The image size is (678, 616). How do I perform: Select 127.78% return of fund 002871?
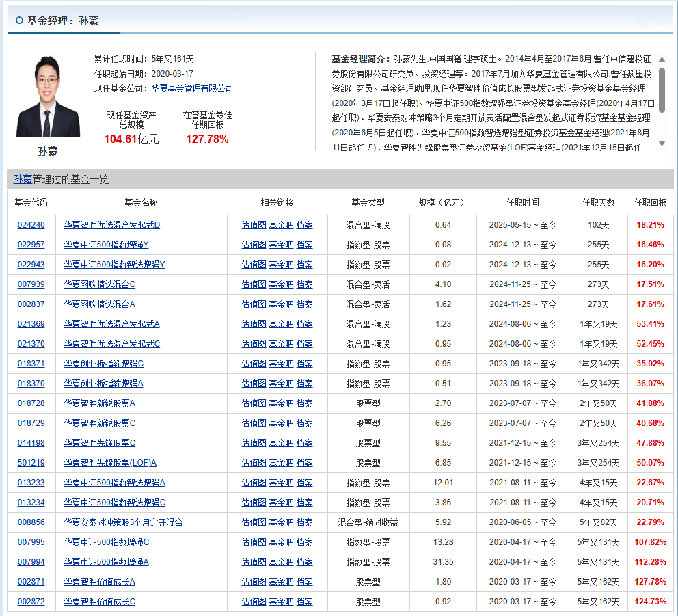[651, 582]
